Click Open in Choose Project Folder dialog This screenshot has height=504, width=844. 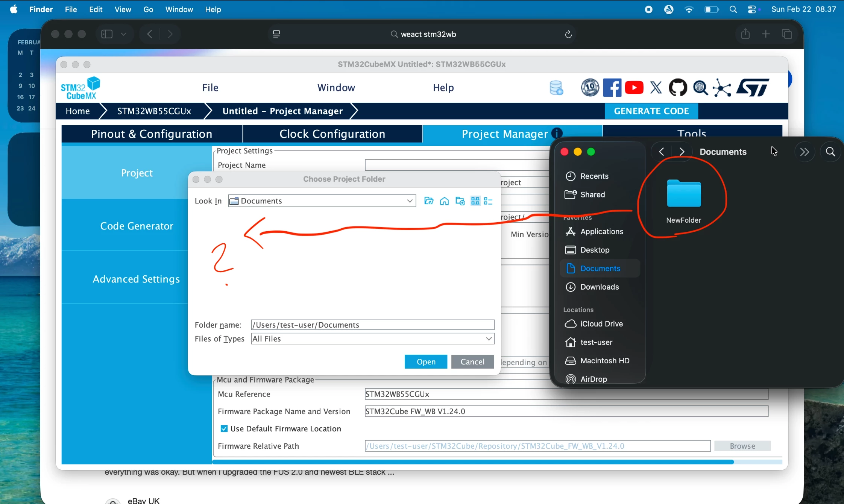tap(426, 361)
